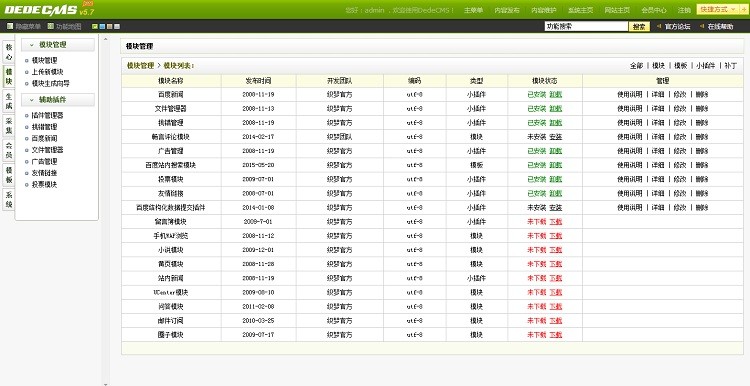Click the plus icon next to 快捷方式

tap(745, 10)
